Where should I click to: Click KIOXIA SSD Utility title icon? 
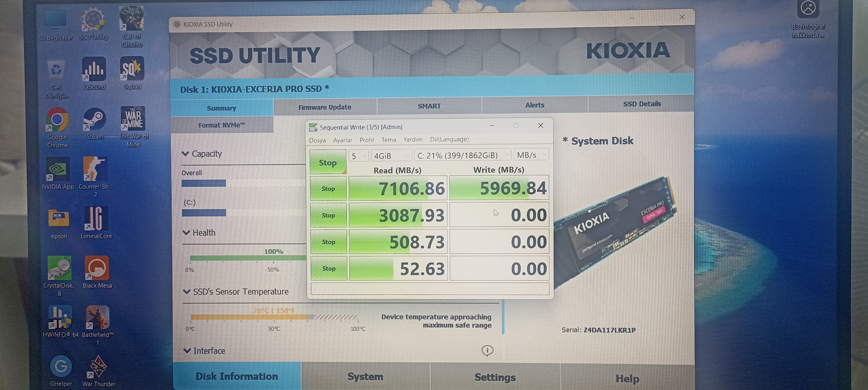[x=177, y=24]
